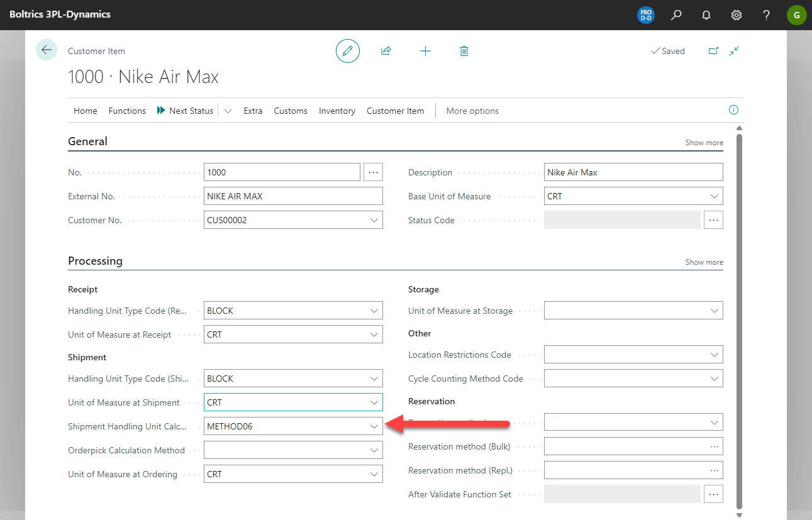Collapse the General section header
The height and width of the screenshot is (520, 812).
click(87, 141)
